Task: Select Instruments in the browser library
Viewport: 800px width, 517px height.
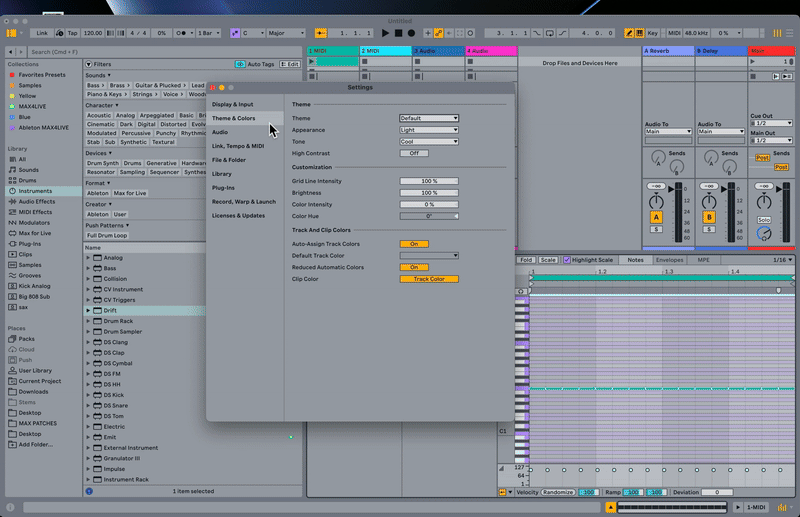Action: click(x=36, y=190)
